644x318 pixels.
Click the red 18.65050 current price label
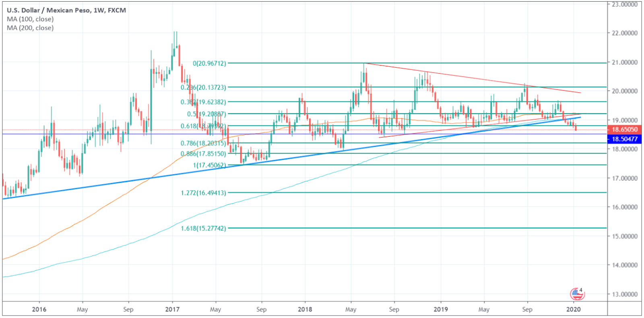[624, 129]
